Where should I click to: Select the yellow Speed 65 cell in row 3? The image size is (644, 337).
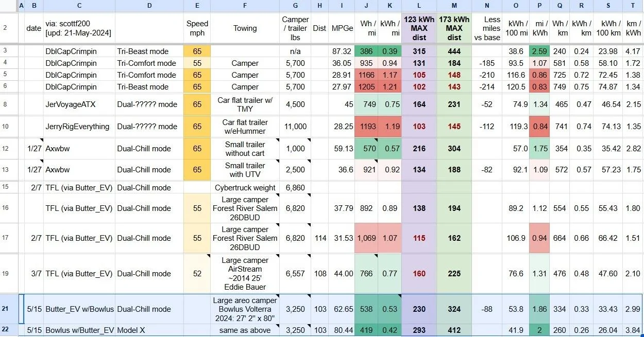[x=197, y=51]
